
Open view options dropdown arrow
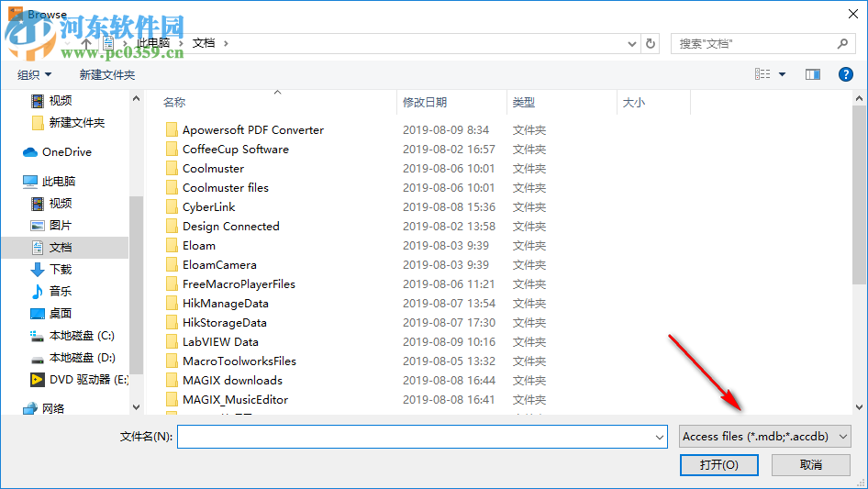[782, 74]
